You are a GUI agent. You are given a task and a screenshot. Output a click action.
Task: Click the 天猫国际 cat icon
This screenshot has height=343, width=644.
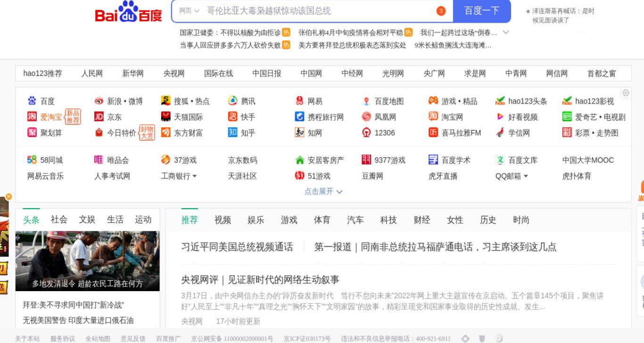coord(165,116)
